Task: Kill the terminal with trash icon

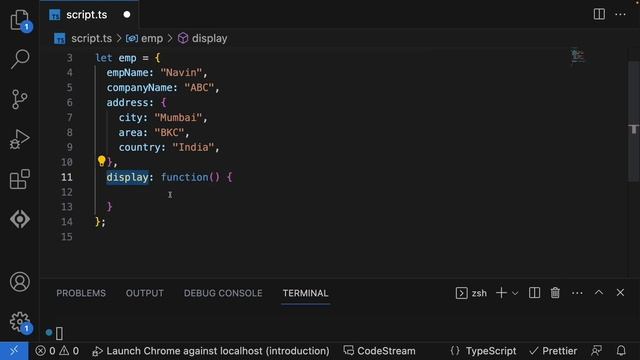Action: [555, 293]
